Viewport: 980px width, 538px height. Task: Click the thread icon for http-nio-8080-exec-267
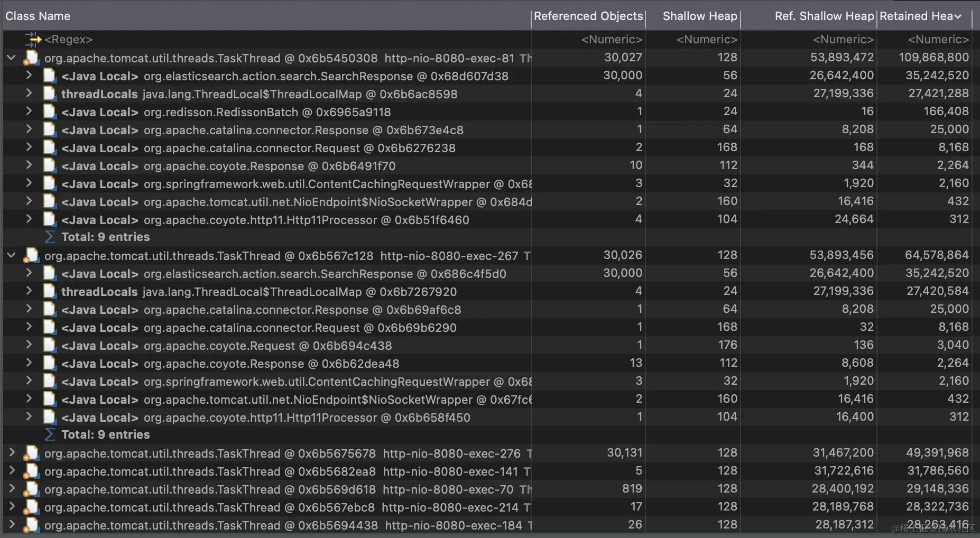tap(32, 256)
